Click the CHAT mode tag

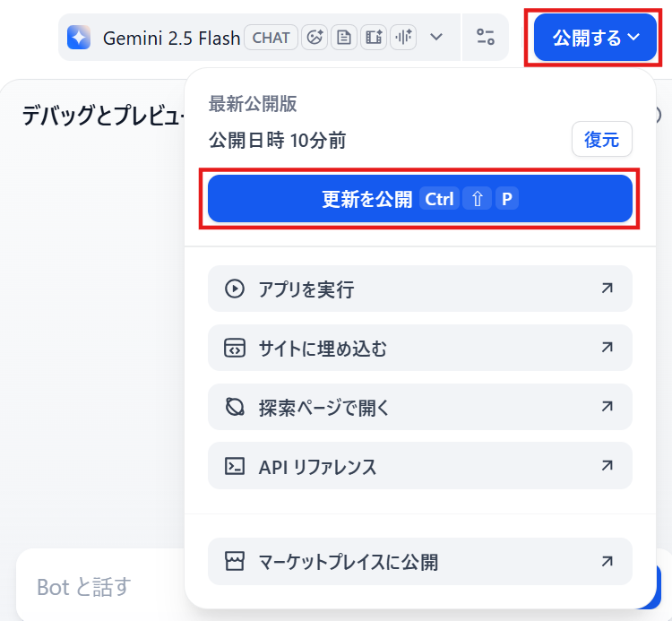[x=271, y=38]
